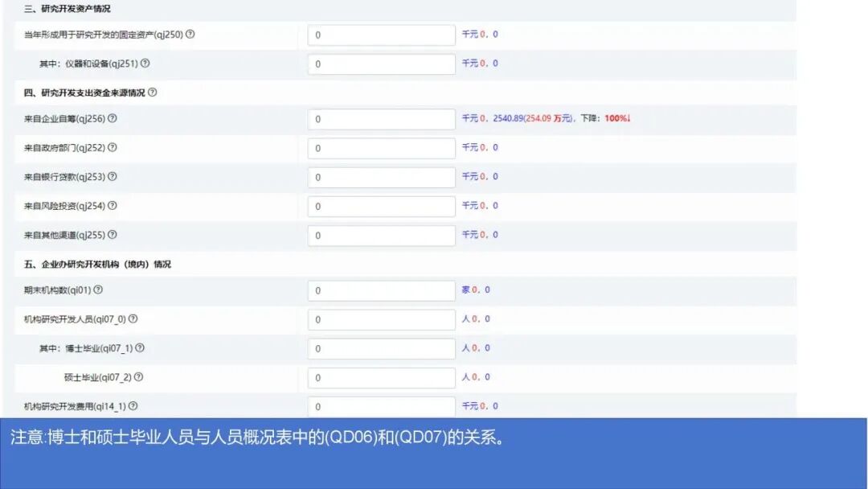
Task: Open the 来自政府部门(qj252) help icon
Action: pos(111,147)
